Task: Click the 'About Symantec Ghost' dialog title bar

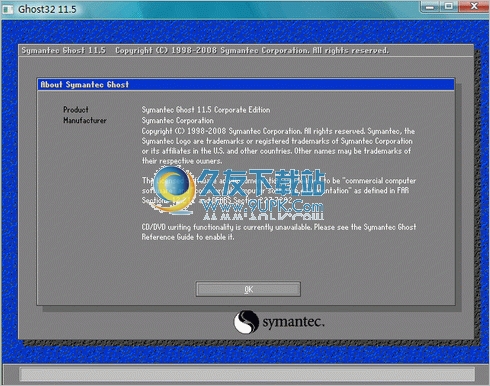Action: (x=246, y=85)
